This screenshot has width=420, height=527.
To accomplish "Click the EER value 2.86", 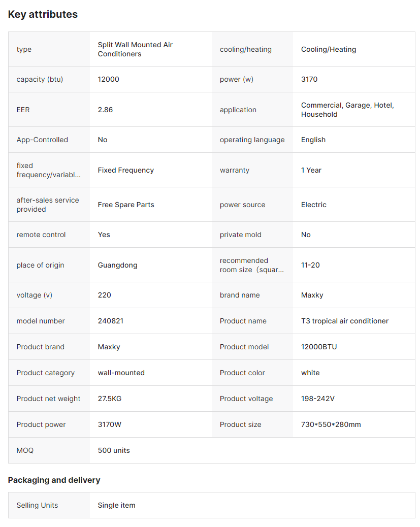I will tap(105, 110).
